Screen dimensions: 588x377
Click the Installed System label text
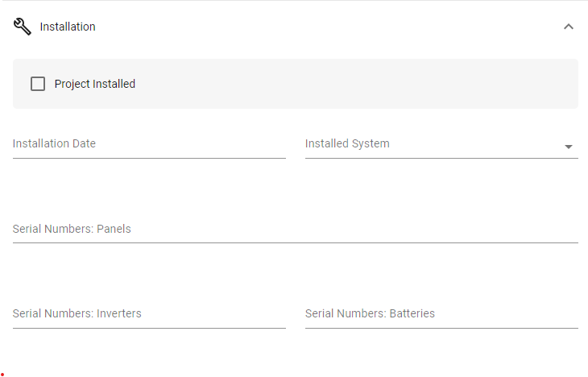click(x=347, y=143)
